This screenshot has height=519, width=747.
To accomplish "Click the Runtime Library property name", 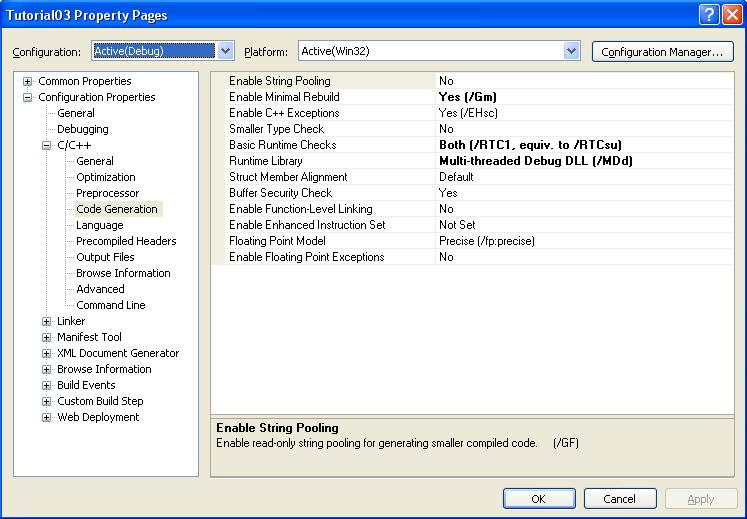I will 266,161.
